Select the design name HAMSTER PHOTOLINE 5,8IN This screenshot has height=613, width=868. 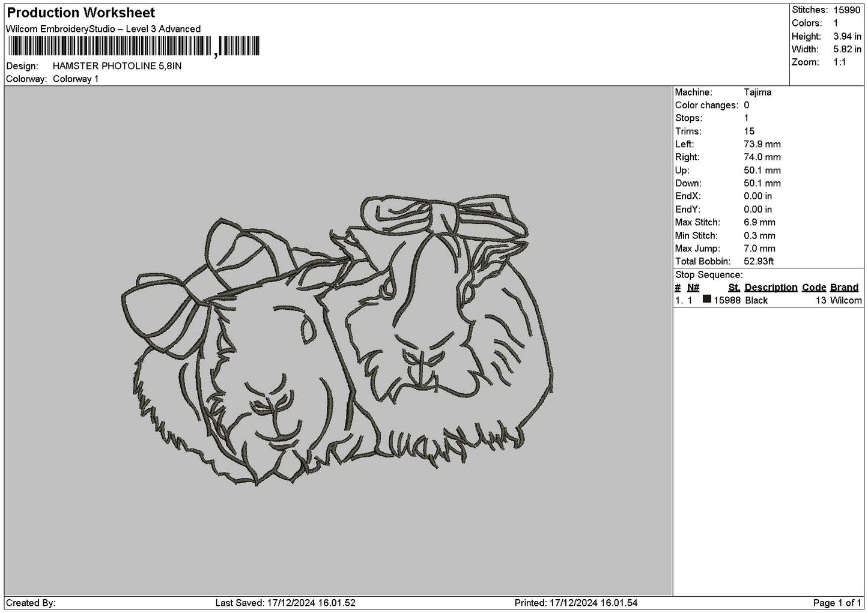click(117, 66)
